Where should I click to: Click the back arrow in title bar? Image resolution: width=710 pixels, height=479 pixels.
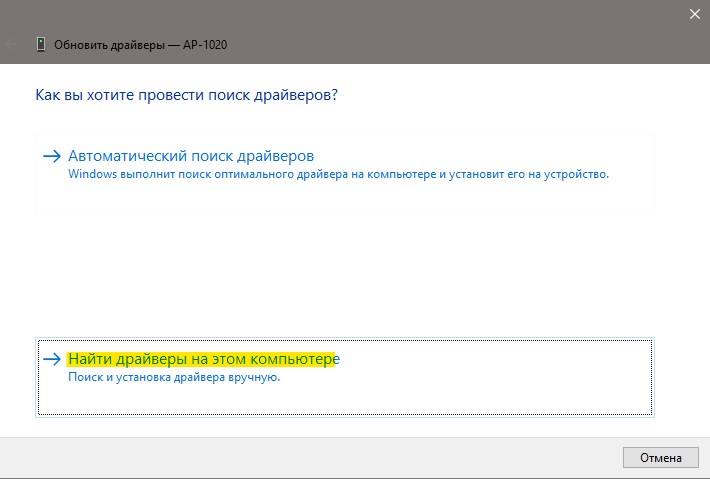(12, 44)
